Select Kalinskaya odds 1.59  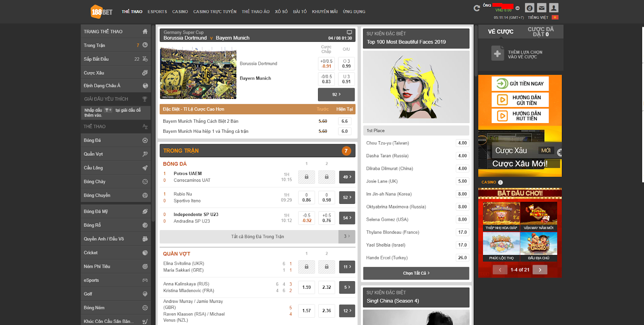tap(307, 287)
